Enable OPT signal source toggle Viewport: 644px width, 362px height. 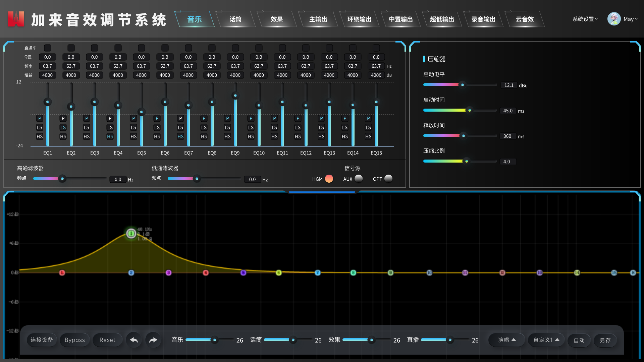388,179
